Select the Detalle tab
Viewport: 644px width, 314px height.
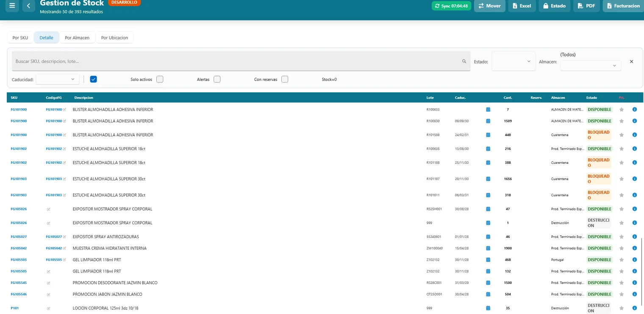coord(47,38)
